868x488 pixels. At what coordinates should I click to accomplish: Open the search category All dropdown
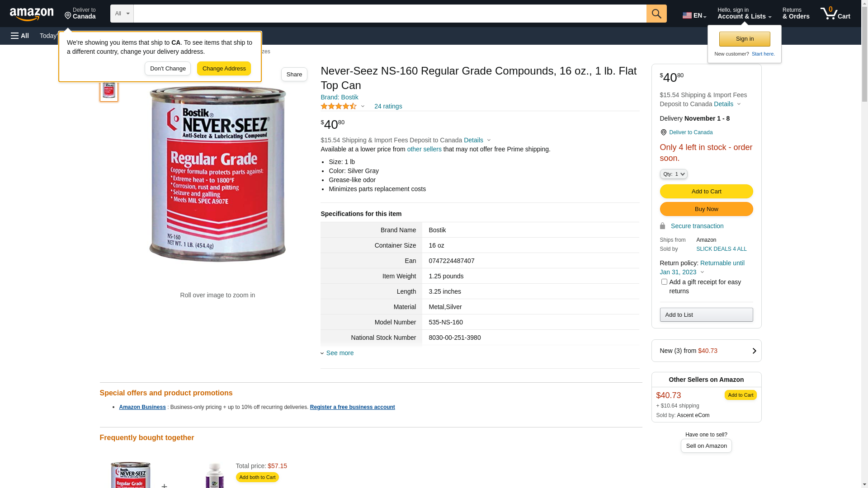pyautogui.click(x=122, y=14)
